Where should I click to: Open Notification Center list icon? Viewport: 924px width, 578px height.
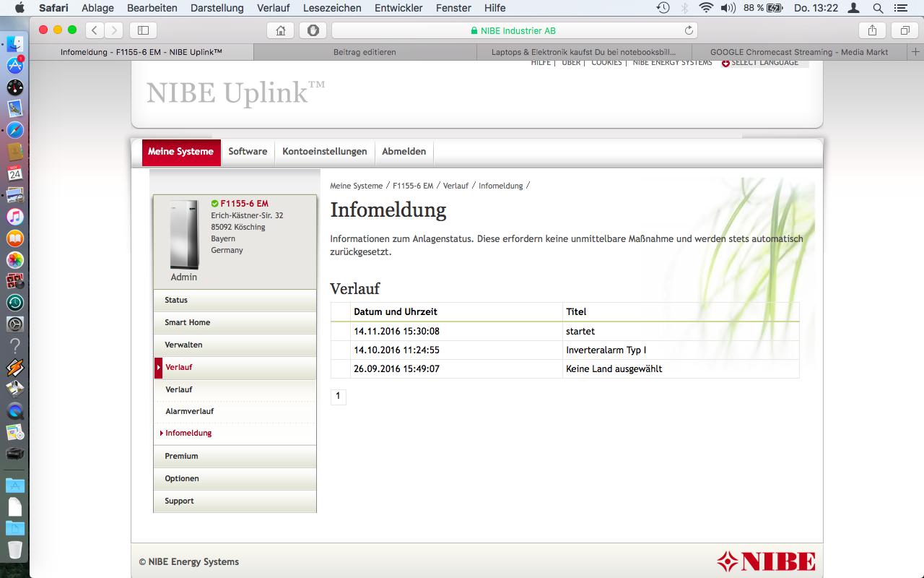[900, 8]
